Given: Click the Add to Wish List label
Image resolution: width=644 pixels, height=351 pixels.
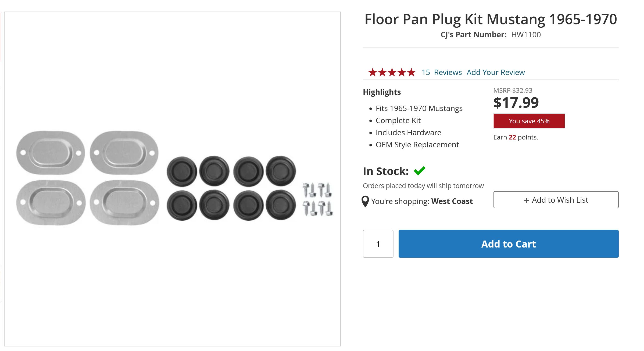Looking at the screenshot, I should tap(560, 200).
